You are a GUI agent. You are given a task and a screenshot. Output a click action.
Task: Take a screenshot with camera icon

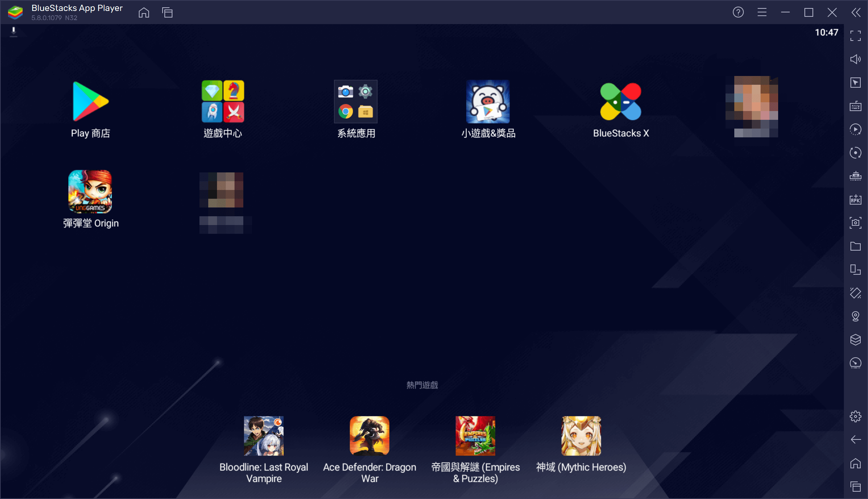coord(856,223)
